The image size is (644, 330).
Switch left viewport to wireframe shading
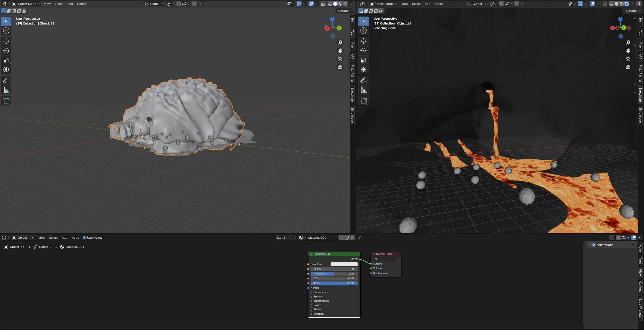coord(330,4)
